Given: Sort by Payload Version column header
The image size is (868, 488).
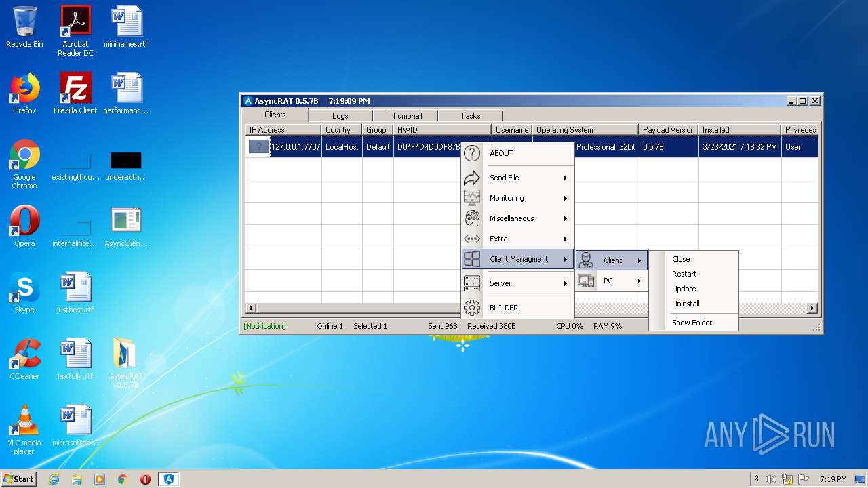Looking at the screenshot, I should coord(669,130).
